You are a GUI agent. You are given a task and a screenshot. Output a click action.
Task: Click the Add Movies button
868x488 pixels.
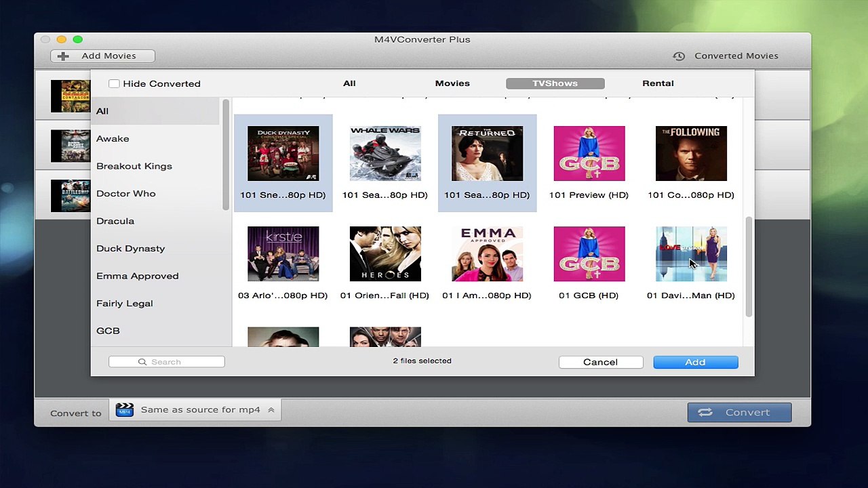point(102,56)
